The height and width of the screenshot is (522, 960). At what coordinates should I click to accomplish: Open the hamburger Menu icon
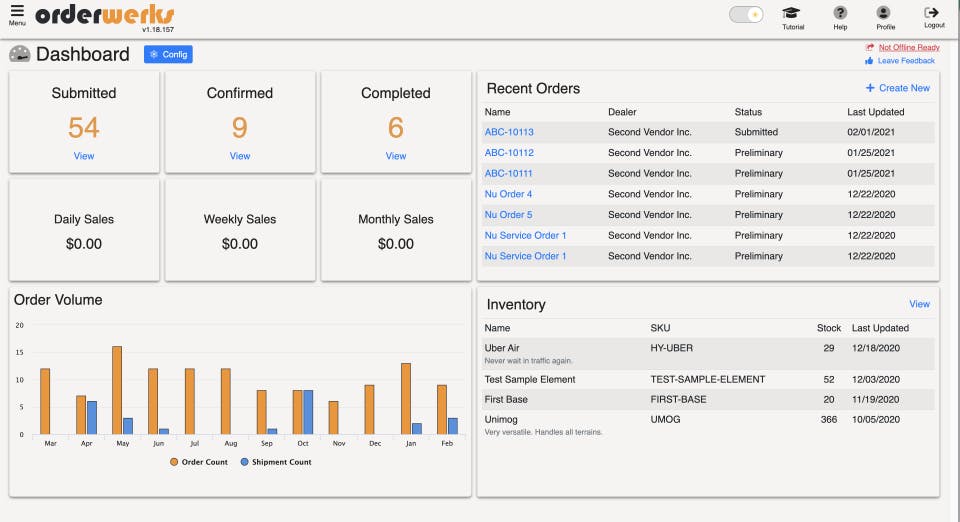(17, 12)
